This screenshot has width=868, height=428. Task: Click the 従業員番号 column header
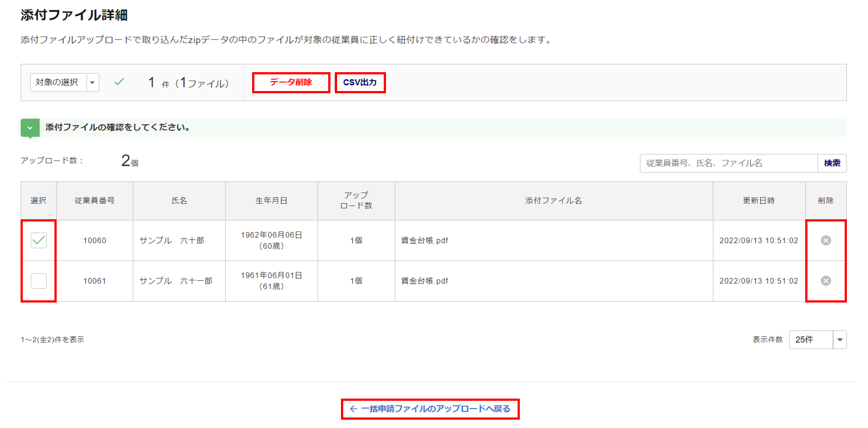point(94,201)
